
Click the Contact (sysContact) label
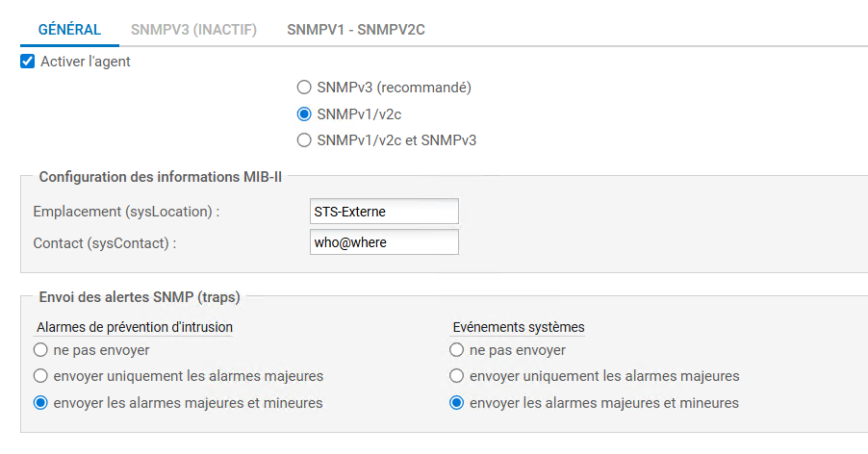coord(105,243)
